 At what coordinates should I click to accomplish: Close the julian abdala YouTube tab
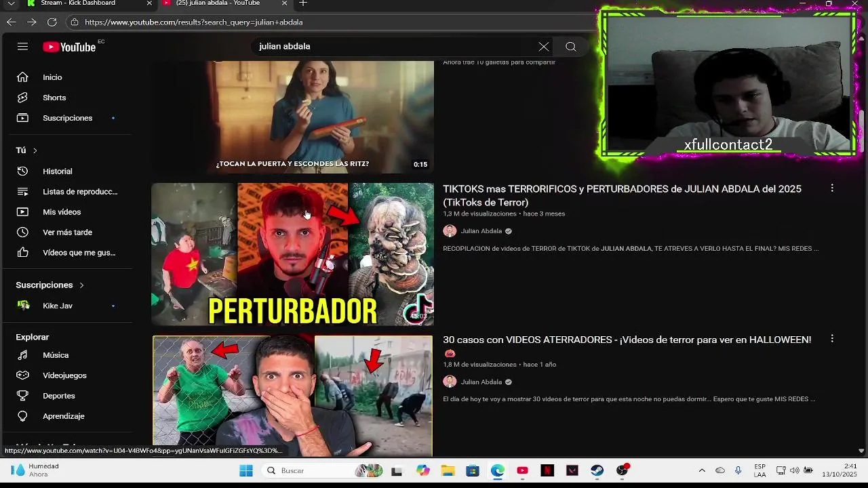pos(285,3)
